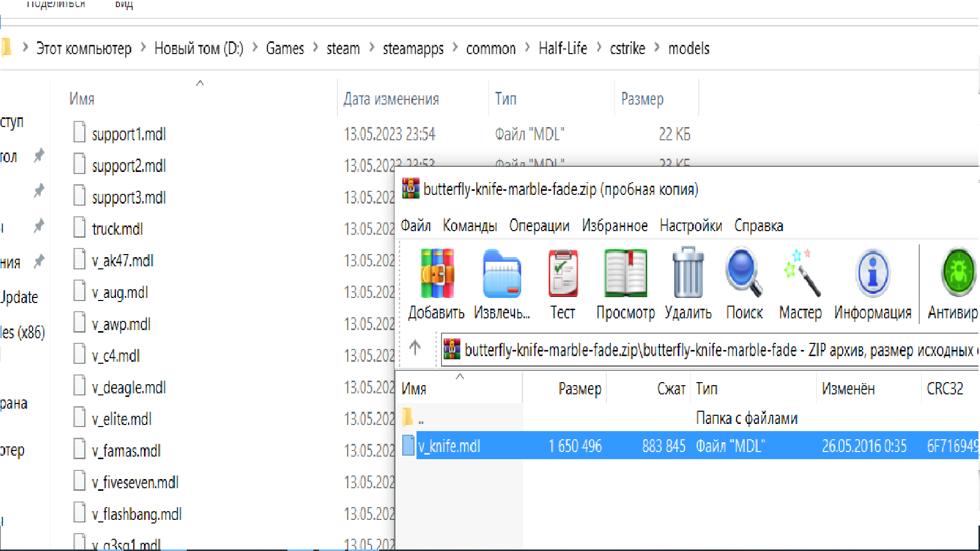Expand chevron after Half-Life in breadcrumb
This screenshot has height=551, width=980.
(599, 48)
